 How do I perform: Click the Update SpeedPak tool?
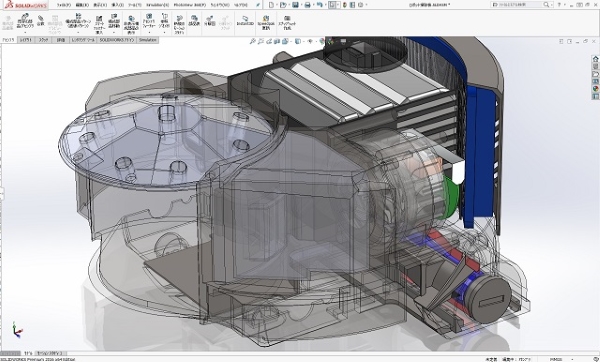[x=266, y=22]
